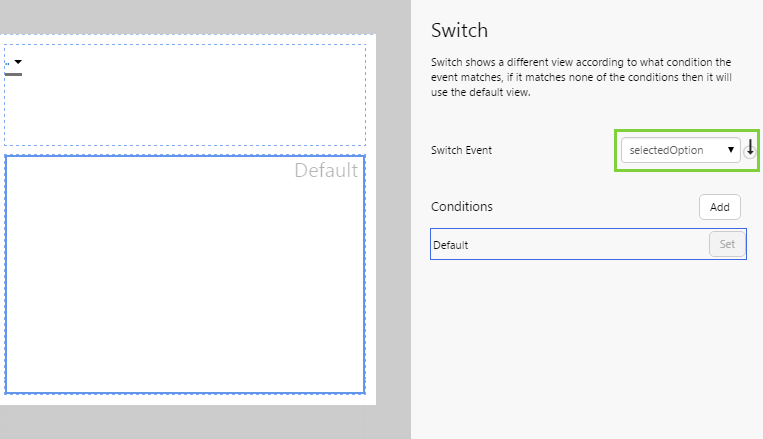
Task: Select the Default view container on canvas
Action: pyautogui.click(x=185, y=274)
